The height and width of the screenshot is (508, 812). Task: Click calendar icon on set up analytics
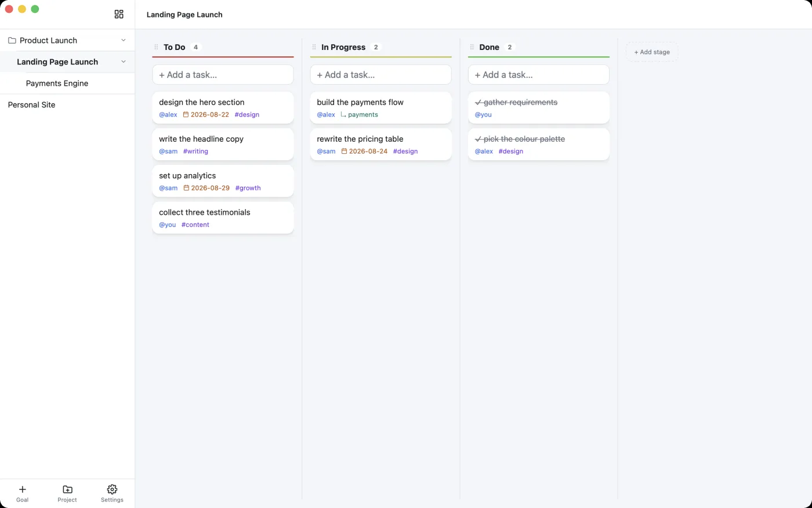(186, 188)
